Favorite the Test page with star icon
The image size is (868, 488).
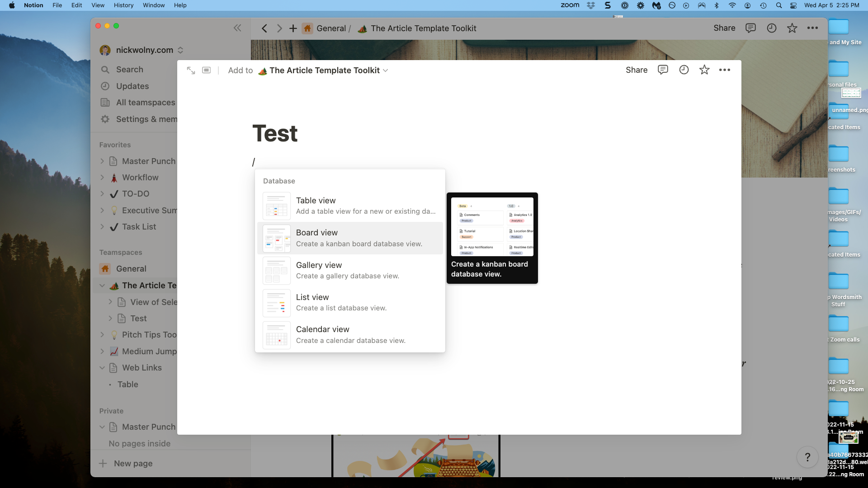pos(704,70)
